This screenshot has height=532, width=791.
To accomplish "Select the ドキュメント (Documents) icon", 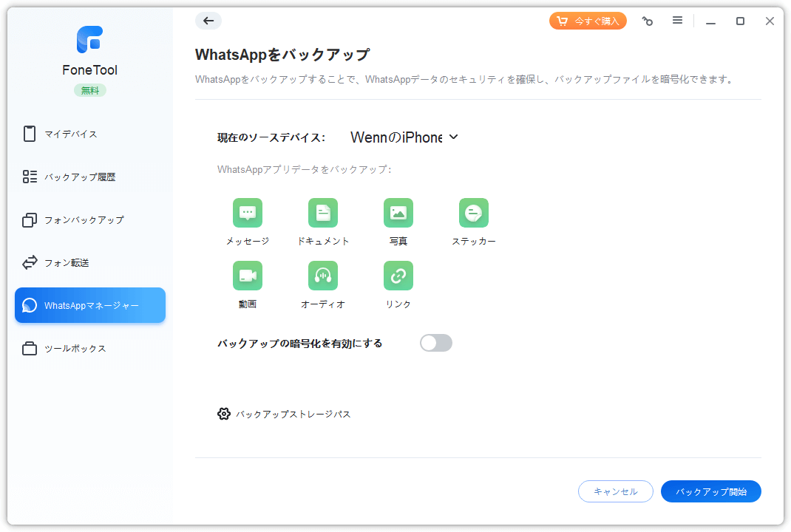I will (x=323, y=213).
